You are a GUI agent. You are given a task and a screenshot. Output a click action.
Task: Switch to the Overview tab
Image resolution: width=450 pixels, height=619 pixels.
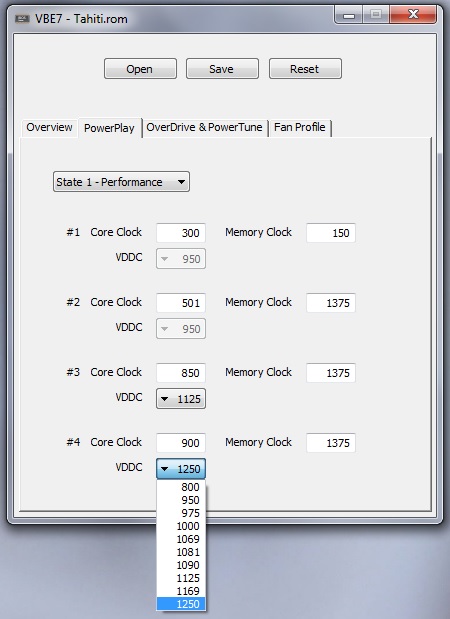49,128
